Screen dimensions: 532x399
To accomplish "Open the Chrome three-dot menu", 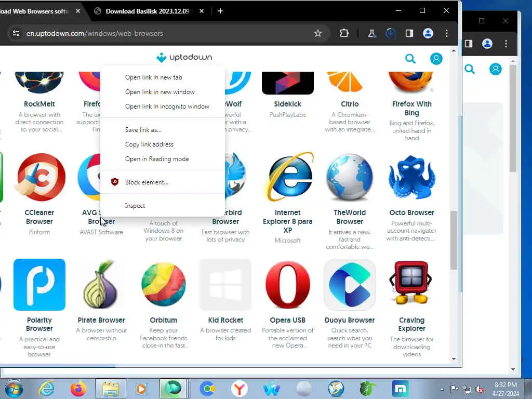I will (446, 33).
